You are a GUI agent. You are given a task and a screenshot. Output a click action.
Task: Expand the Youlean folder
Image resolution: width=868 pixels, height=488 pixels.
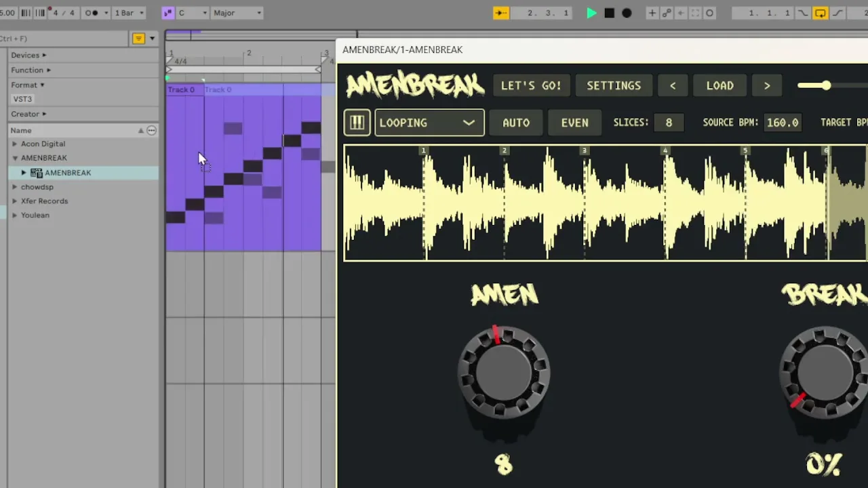[x=15, y=216]
